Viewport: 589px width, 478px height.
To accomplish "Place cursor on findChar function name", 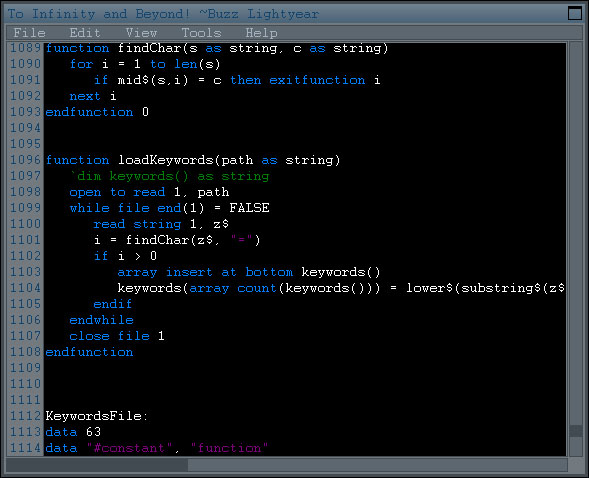I will tap(150, 48).
